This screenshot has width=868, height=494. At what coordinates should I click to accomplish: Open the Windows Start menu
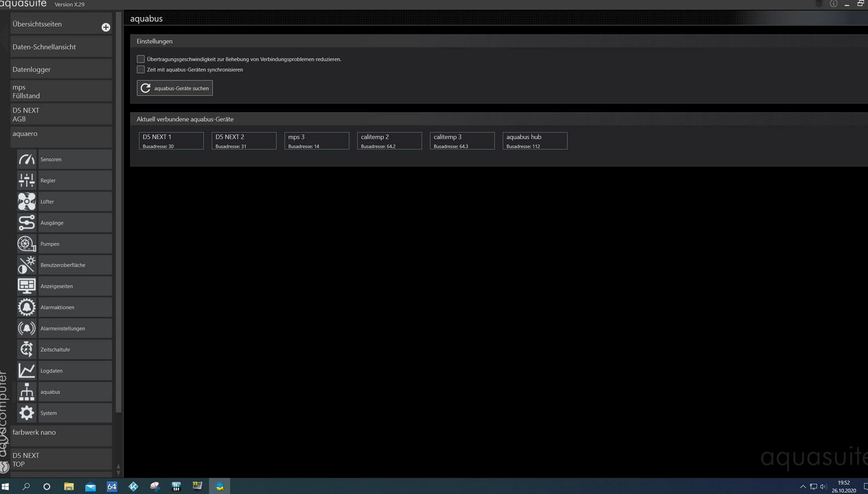point(5,486)
